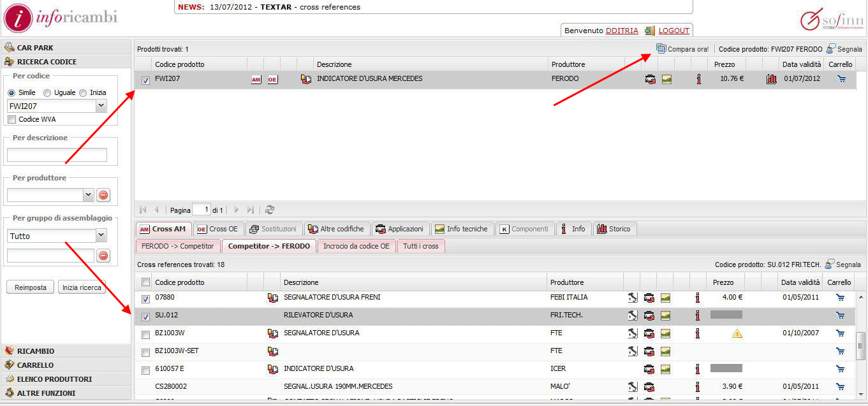Expand the CAR PARK sidebar section
The image size is (868, 406).
tap(66, 48)
